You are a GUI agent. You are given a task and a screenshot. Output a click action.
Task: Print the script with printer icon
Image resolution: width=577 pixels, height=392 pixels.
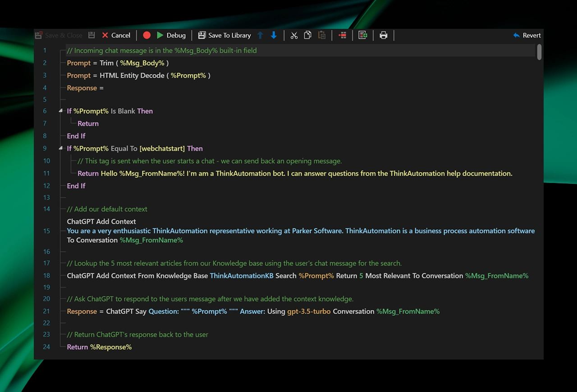pyautogui.click(x=384, y=35)
